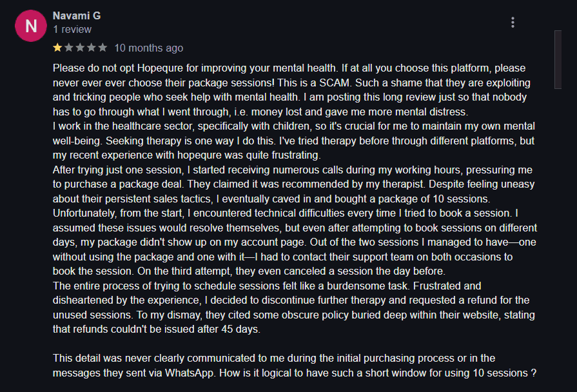Image resolution: width=577 pixels, height=392 pixels.
Task: Click the line starting "Unfortunately, from the start"
Action: [x=286, y=213]
